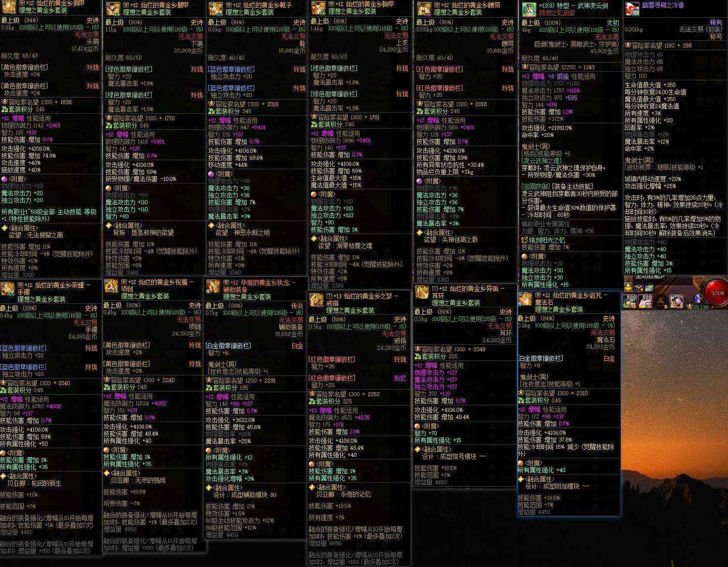This screenshot has height=567, width=728.
Task: Click fusion text 欲望：凋零枯萎之魂
Action: coord(345,246)
